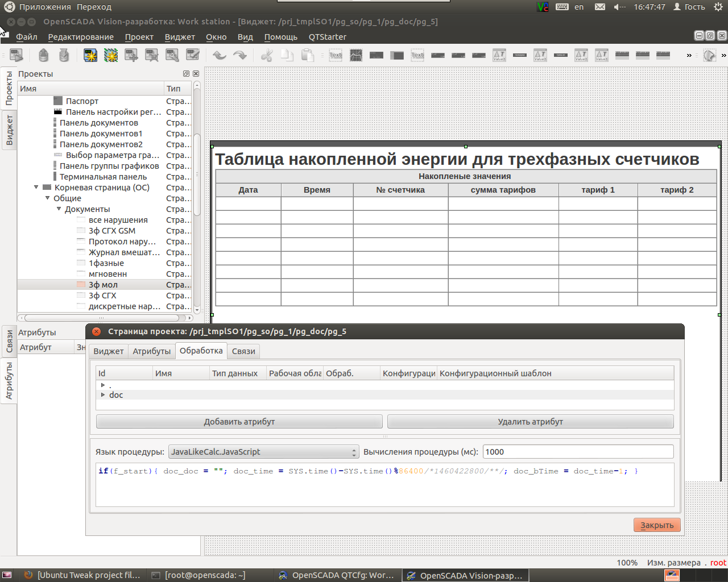Click the Закрыть button
Viewport: 728px width, 582px height.
pyautogui.click(x=656, y=525)
